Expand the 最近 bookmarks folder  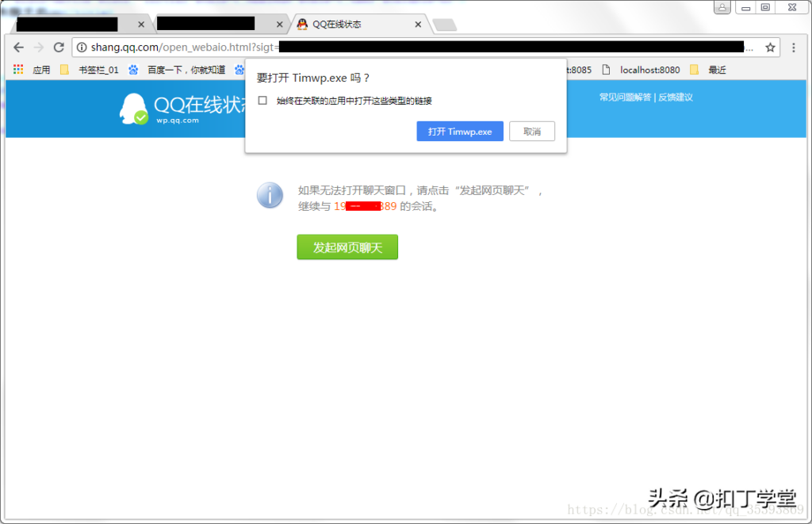coord(712,70)
